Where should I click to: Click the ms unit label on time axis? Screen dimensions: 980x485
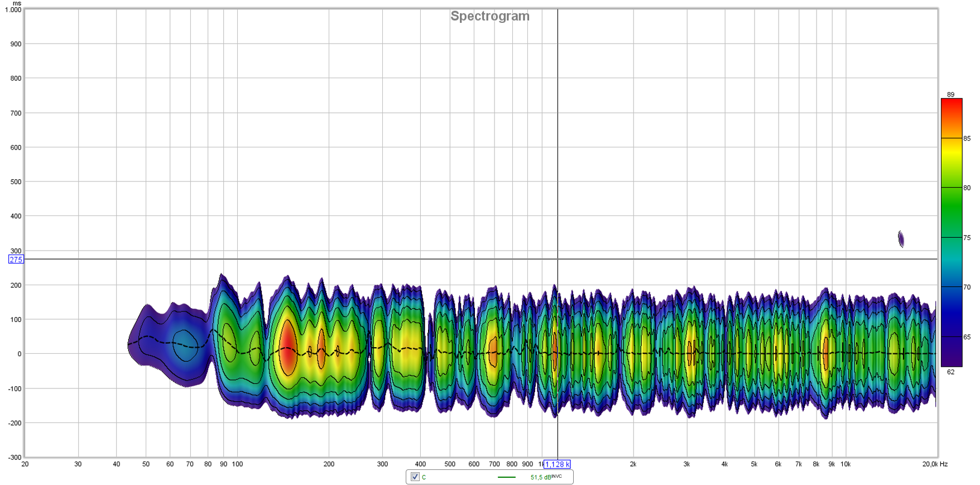click(17, 3)
